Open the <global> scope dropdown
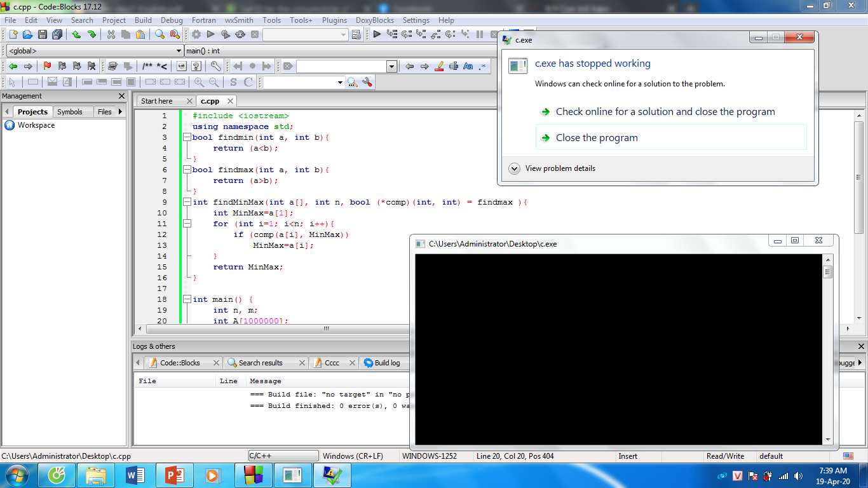This screenshot has width=868, height=488. point(94,51)
